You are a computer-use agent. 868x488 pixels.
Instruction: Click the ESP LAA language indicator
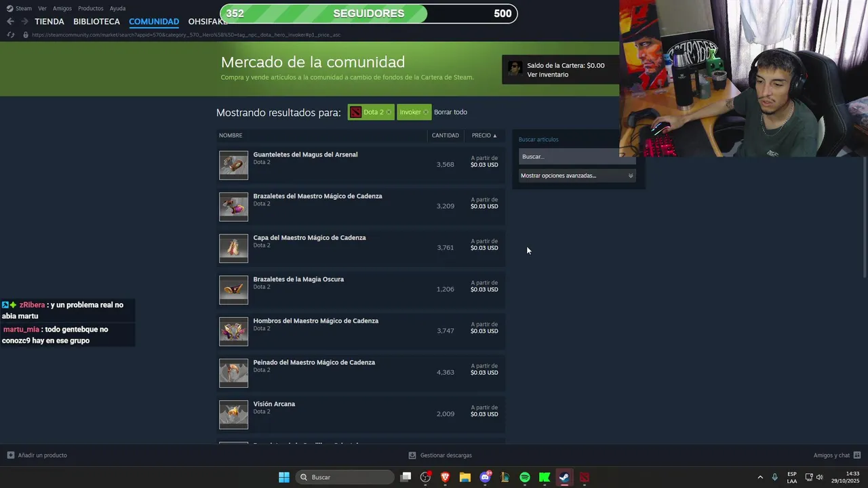pos(792,477)
